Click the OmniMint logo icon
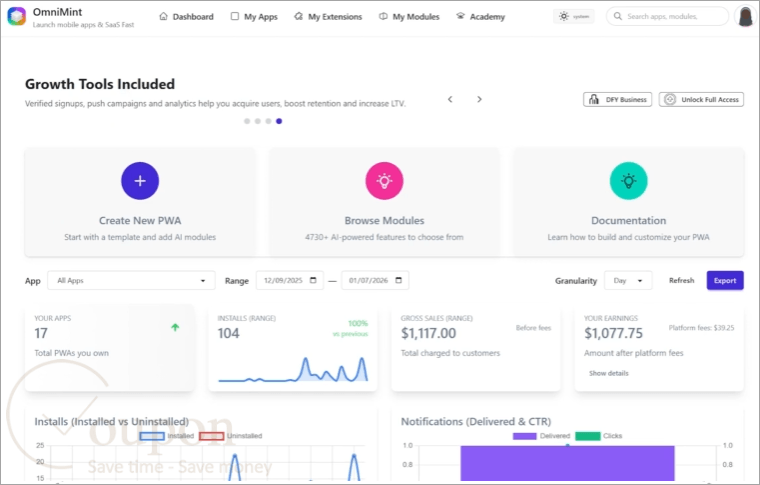The height and width of the screenshot is (485, 760). [x=16, y=16]
